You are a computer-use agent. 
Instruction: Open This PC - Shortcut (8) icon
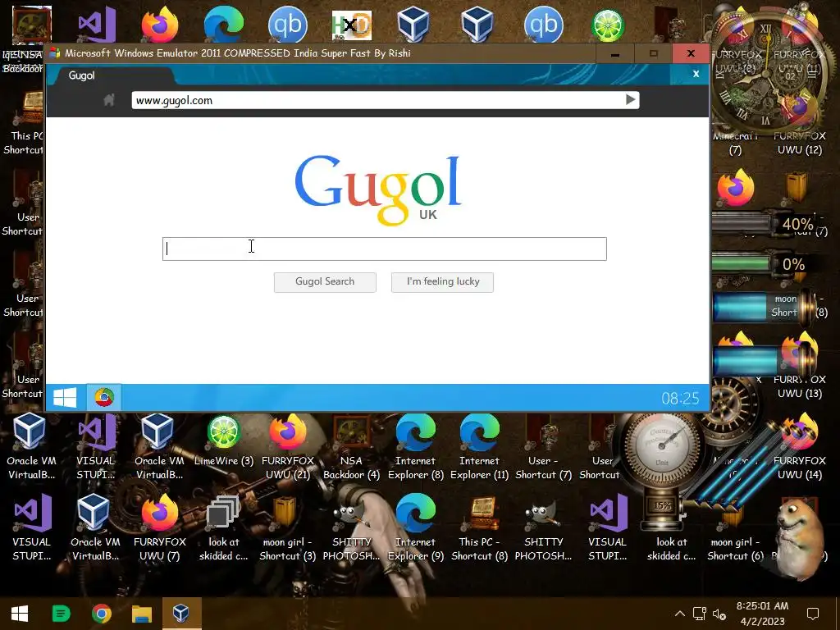click(479, 527)
